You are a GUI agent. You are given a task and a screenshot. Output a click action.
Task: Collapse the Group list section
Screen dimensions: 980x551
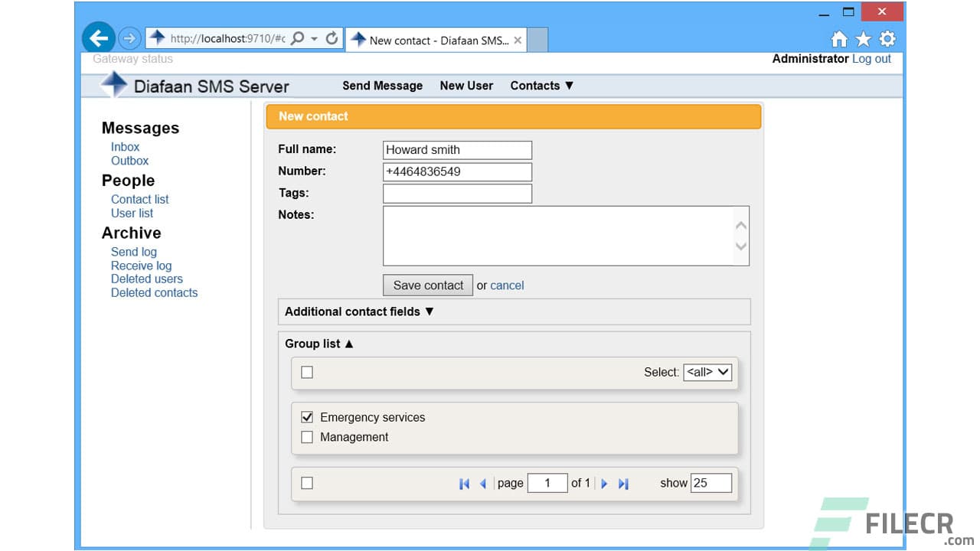(318, 344)
